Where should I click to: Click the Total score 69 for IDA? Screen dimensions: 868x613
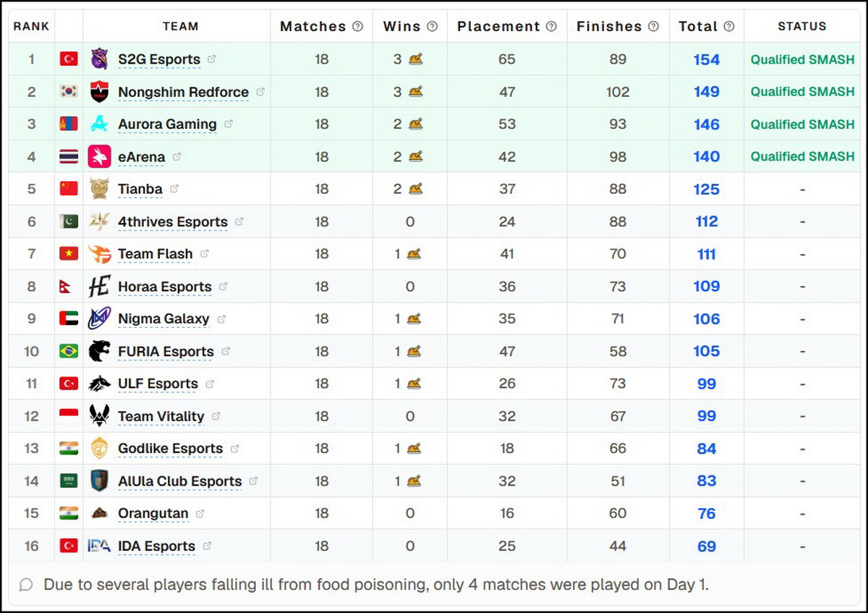(x=707, y=546)
